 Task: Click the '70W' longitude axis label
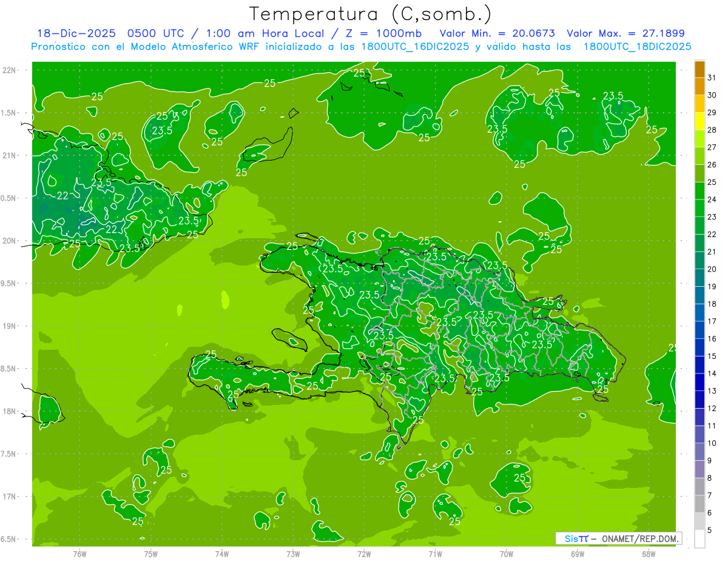pyautogui.click(x=507, y=554)
